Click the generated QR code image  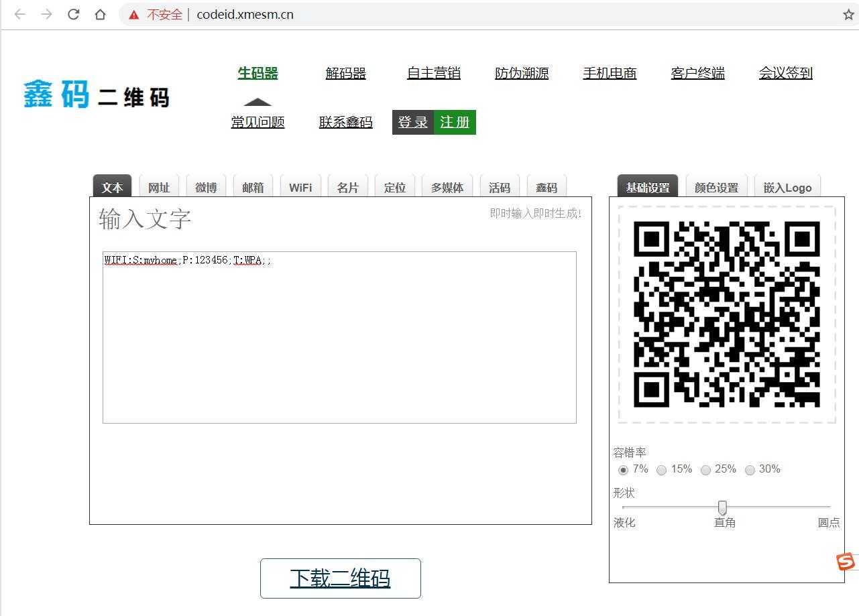click(x=727, y=314)
